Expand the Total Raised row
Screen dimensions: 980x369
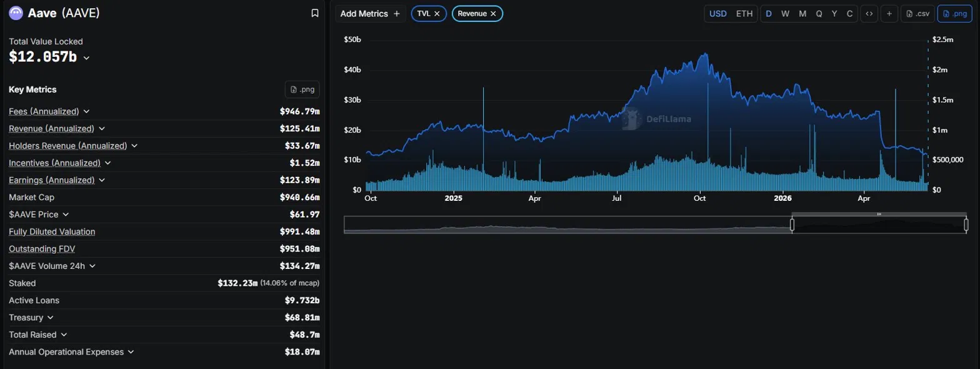point(64,335)
